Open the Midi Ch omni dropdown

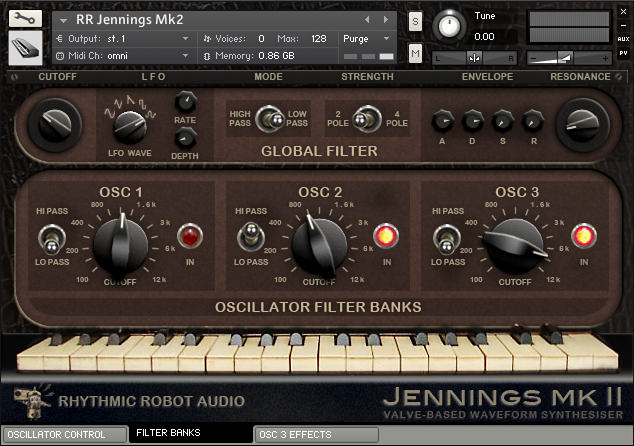pos(185,56)
